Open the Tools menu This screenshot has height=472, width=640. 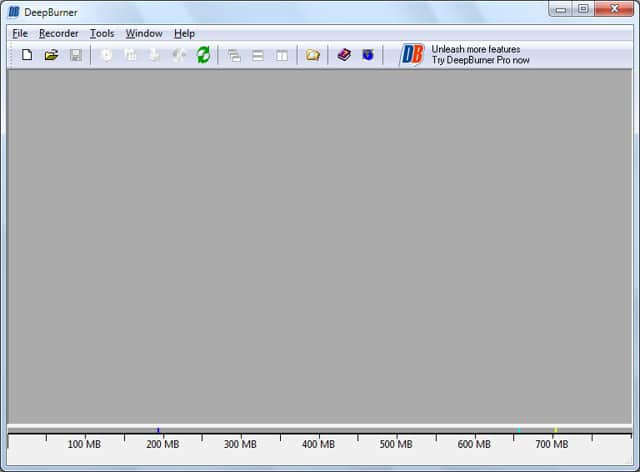pos(102,33)
